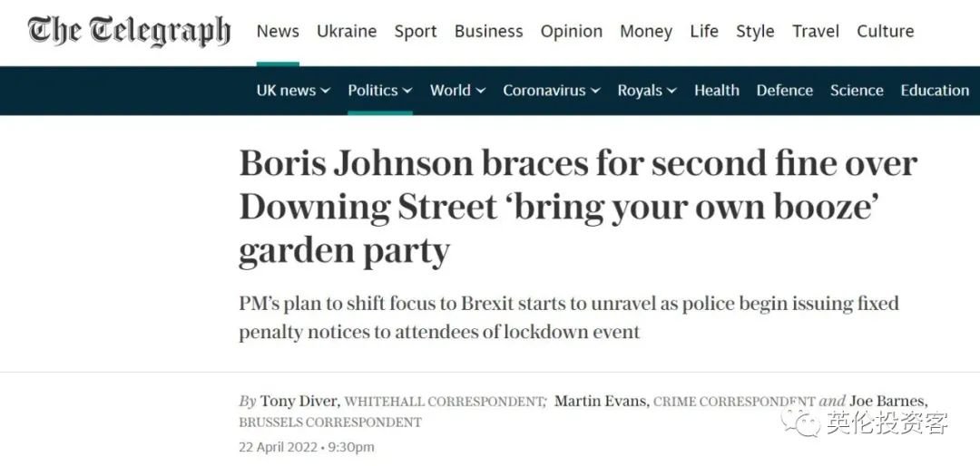Expand the Politics dropdown chevron
980x466 pixels.
click(407, 91)
